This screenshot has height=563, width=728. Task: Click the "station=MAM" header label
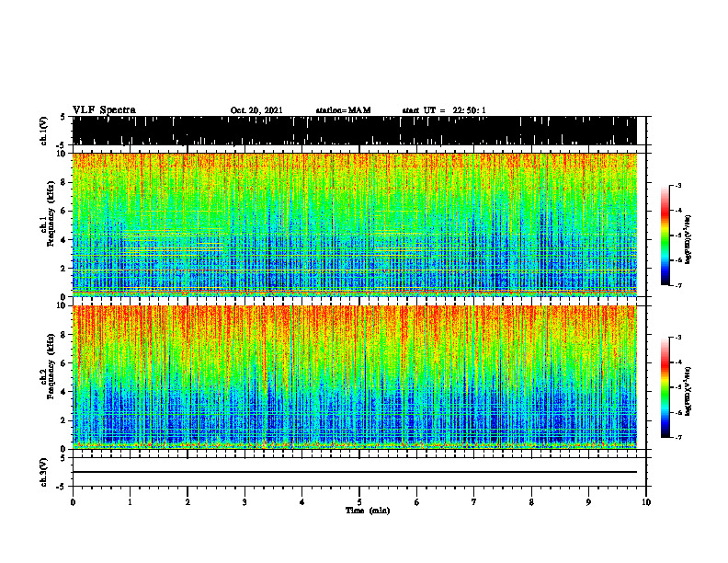343,110
